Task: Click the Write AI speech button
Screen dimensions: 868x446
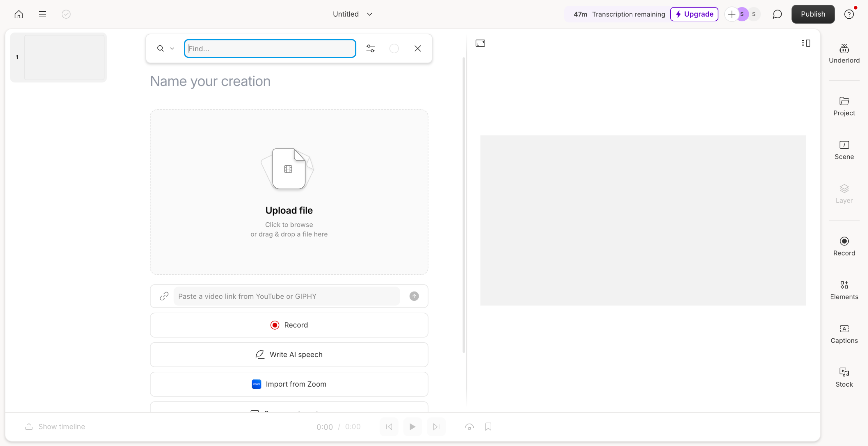Action: click(x=289, y=354)
